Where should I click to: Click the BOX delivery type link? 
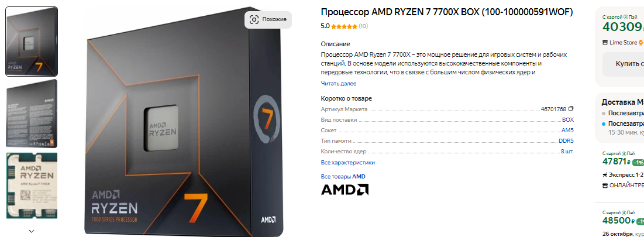coord(567,119)
